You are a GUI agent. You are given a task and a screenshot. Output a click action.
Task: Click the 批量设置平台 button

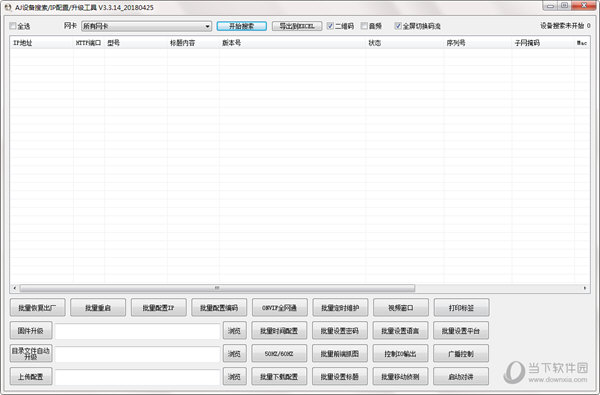coord(461,330)
